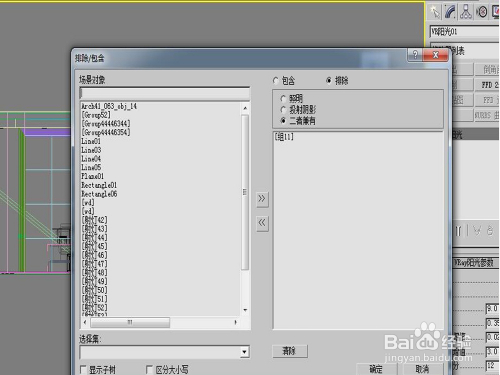Click make unique icon in modifier stack
The width and height of the screenshot is (500, 375).
pyautogui.click(x=477, y=231)
